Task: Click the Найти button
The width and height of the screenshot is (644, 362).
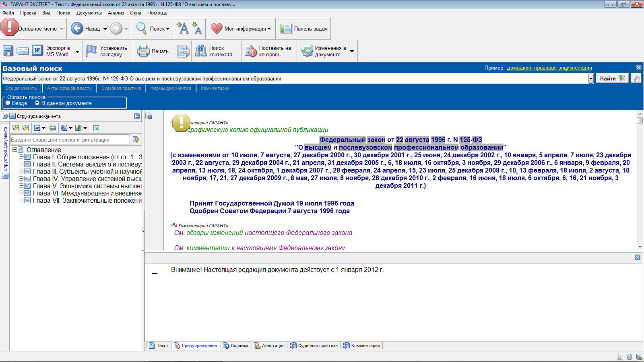Action: coord(612,78)
